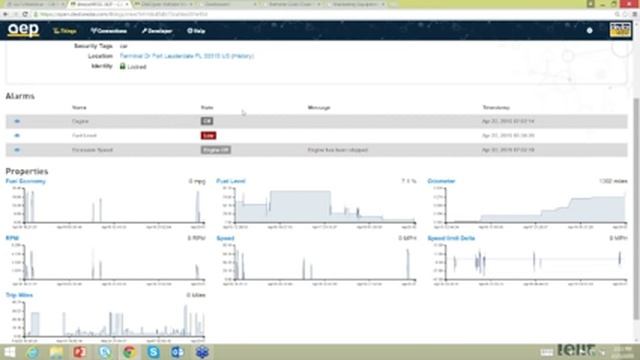
Task: Open the RPM property link
Action: tap(12, 238)
